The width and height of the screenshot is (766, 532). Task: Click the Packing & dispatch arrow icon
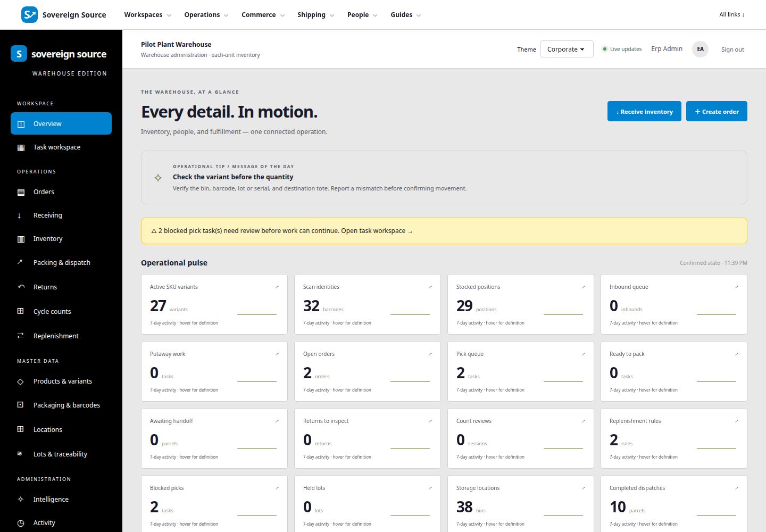(x=20, y=262)
